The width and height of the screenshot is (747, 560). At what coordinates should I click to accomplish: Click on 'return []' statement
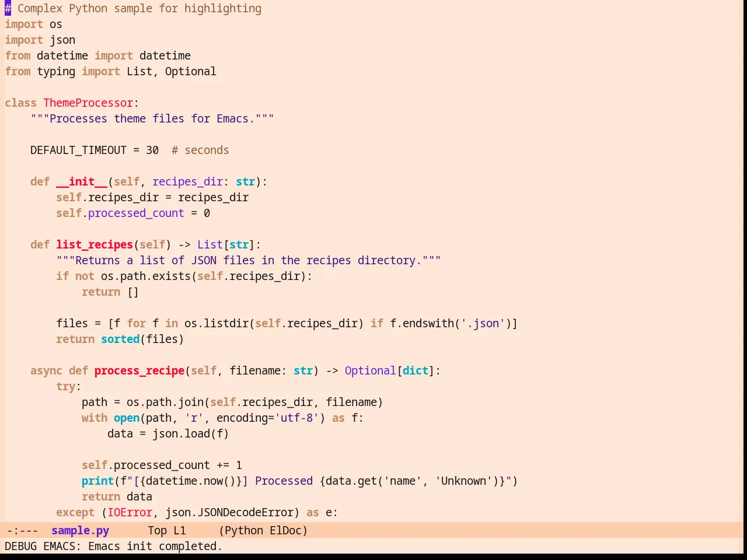tap(110, 292)
